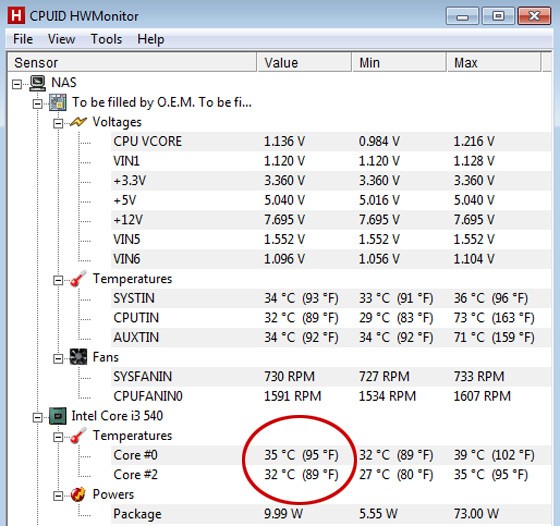Click the 7.695 V +12V current value
Screen dimensions: 560x526
coord(284,220)
